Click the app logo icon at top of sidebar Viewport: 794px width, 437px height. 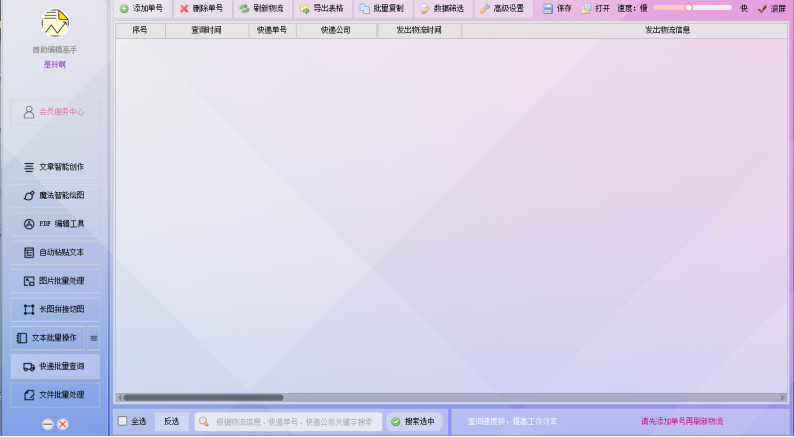click(55, 23)
